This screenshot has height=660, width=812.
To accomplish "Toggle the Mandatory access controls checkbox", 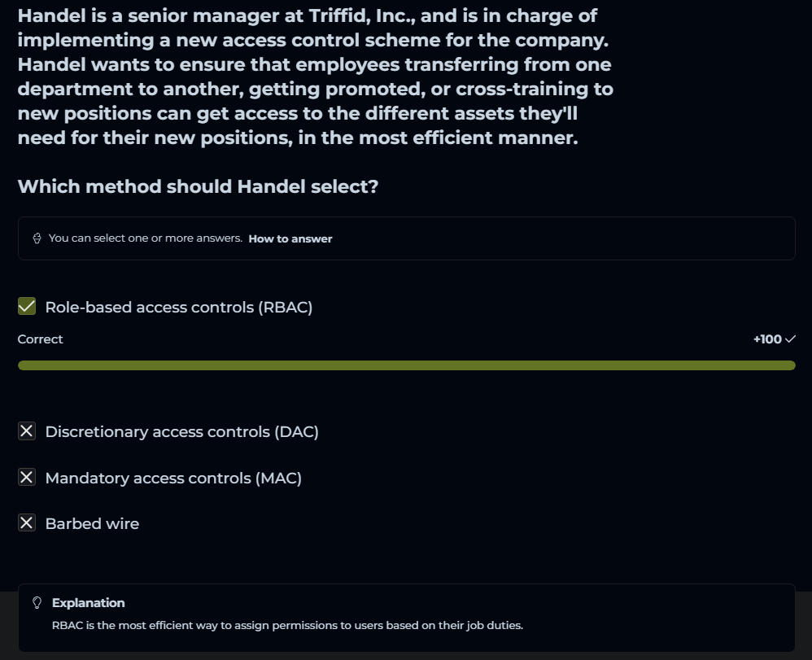I will click(x=27, y=478).
